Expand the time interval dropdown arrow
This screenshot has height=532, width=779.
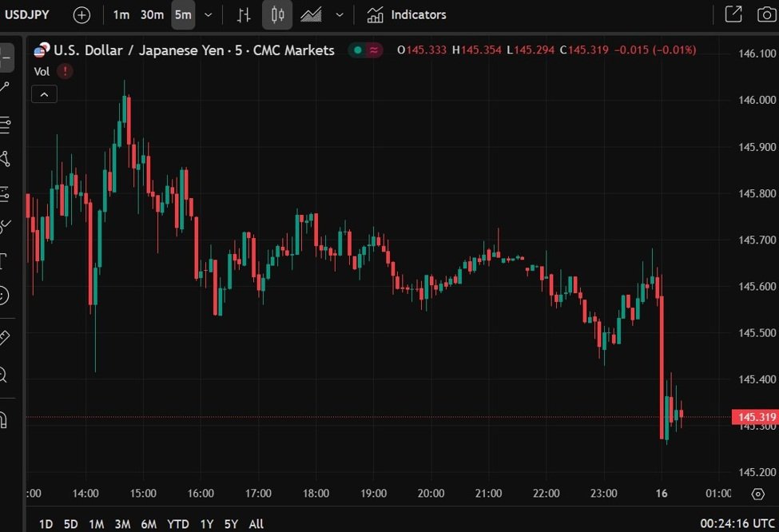pyautogui.click(x=209, y=14)
